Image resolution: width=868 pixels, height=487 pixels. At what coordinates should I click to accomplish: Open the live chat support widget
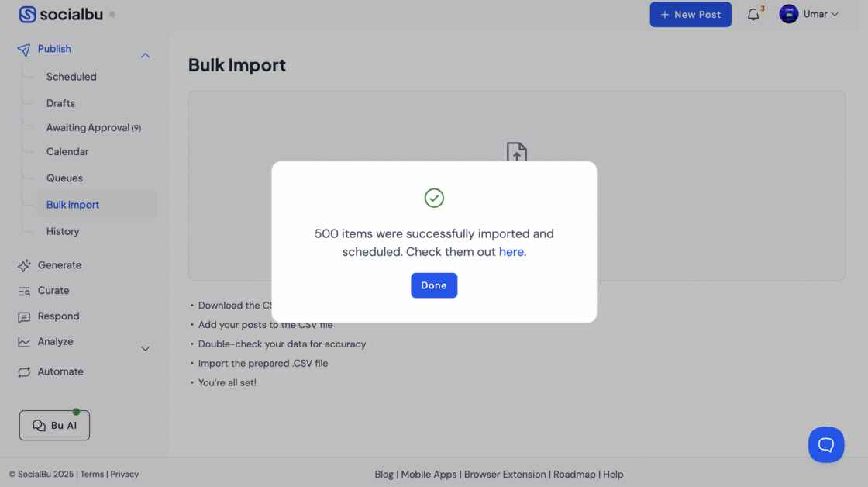[x=825, y=444]
